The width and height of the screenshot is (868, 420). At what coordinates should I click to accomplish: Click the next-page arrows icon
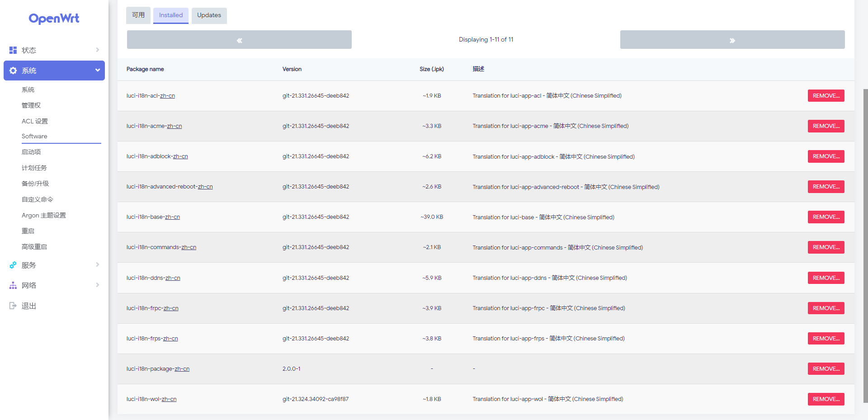(732, 40)
